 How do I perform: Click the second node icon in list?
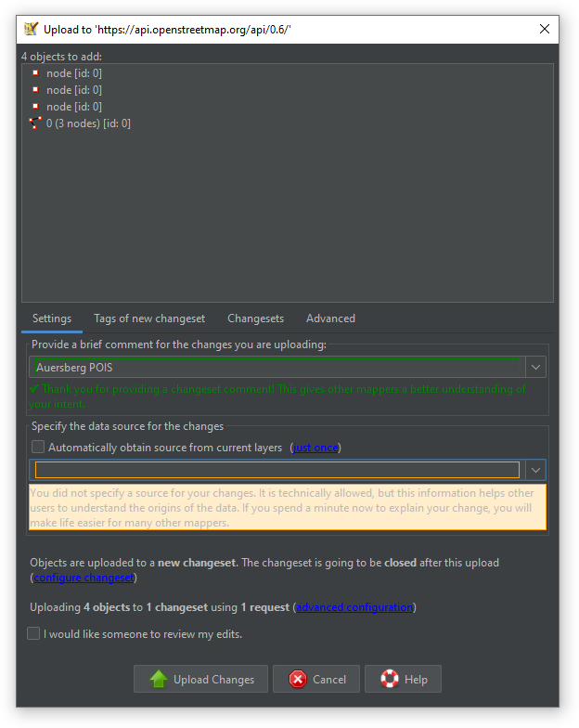point(35,90)
